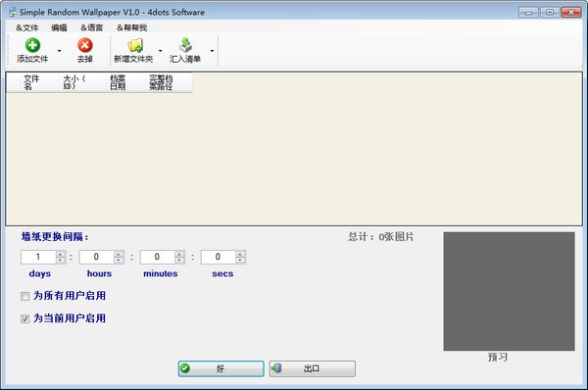Toggle enable for current user (为当前用户启用) checkbox
This screenshot has width=588, height=390.
point(24,318)
